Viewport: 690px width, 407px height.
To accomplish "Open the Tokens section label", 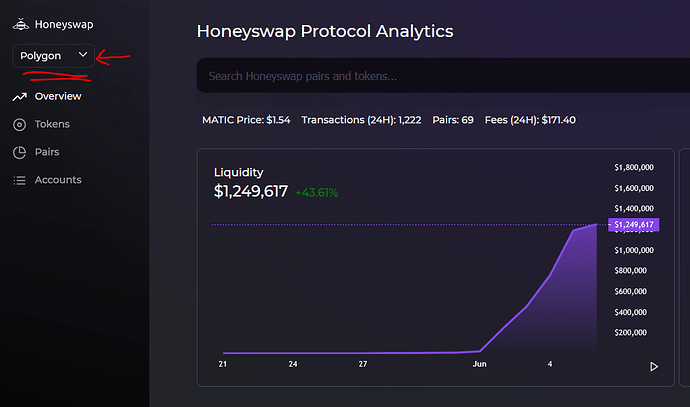I will point(52,125).
